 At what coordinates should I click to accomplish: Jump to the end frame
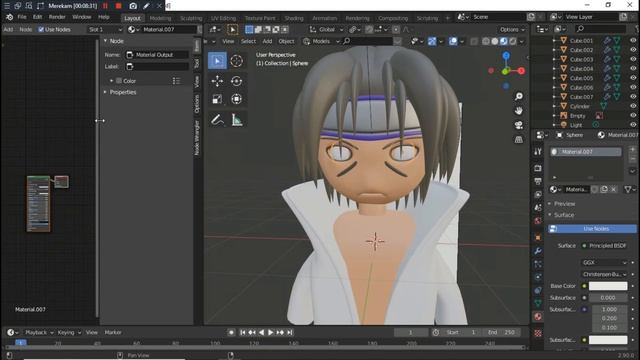[x=290, y=333]
